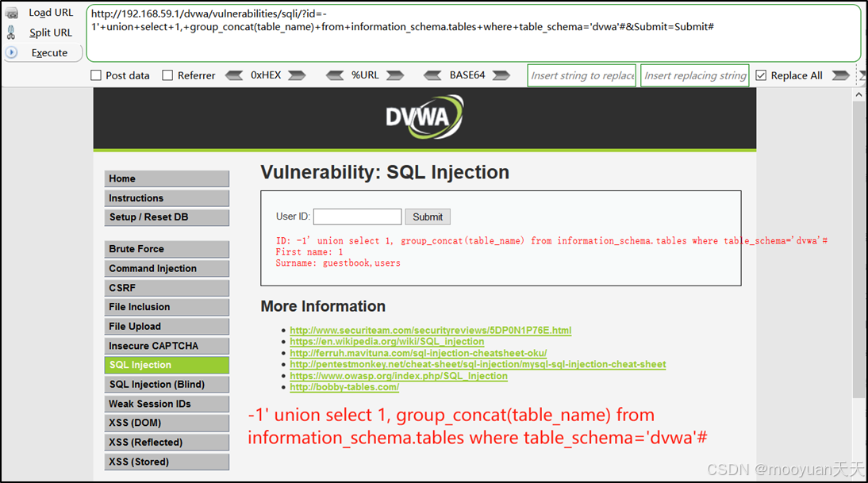Viewport: 868px width, 483px height.
Task: Open Weak Session IDs page
Action: 167,404
